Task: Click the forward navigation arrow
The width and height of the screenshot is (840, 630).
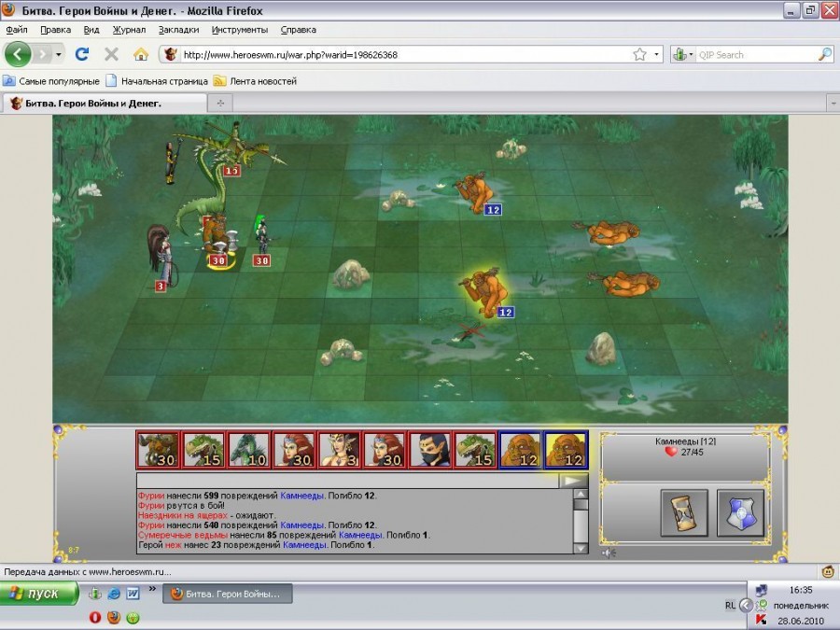Action: [43, 54]
